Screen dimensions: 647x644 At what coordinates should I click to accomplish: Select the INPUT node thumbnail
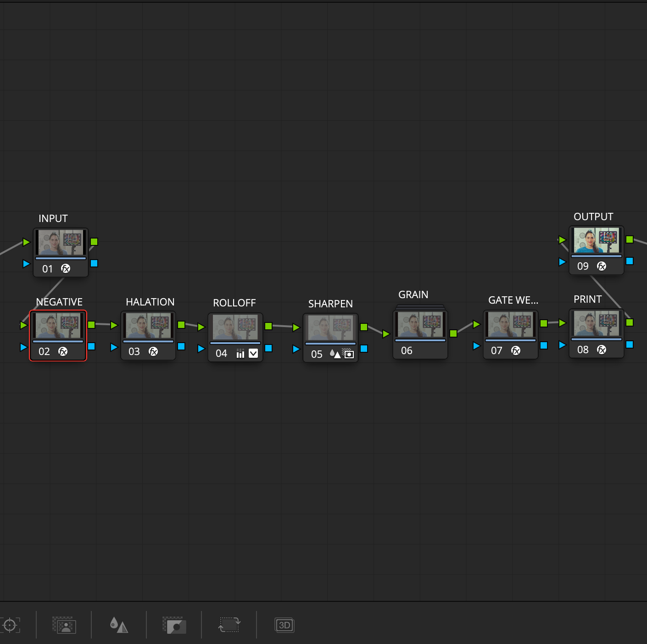61,242
